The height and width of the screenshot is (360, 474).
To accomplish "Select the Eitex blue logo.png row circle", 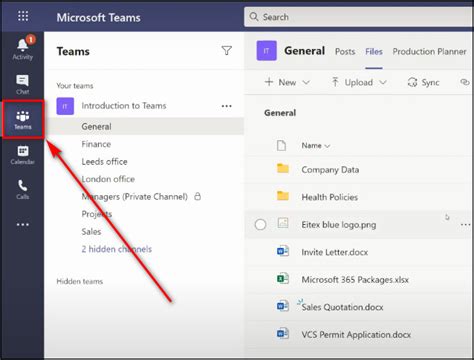I will [x=260, y=225].
